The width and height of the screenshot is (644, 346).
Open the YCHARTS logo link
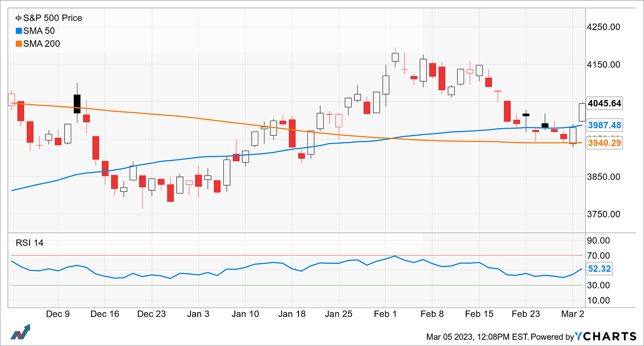605,337
